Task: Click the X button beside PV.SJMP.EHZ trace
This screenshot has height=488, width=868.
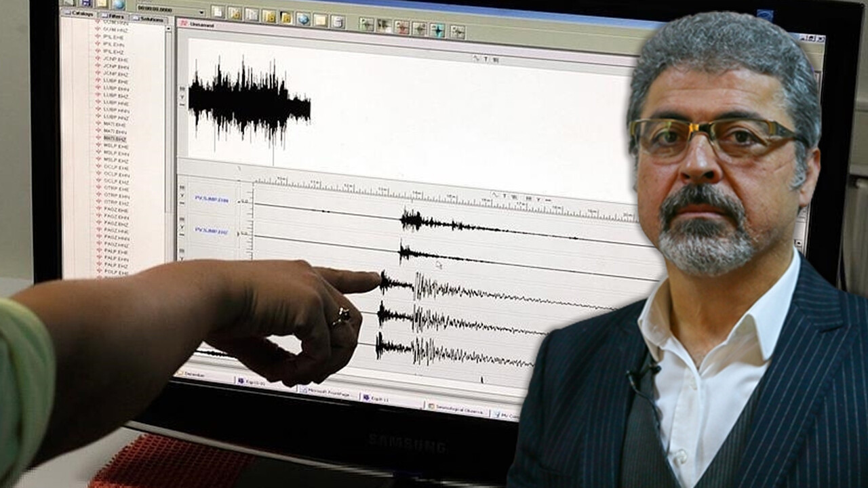Action: click(x=182, y=218)
